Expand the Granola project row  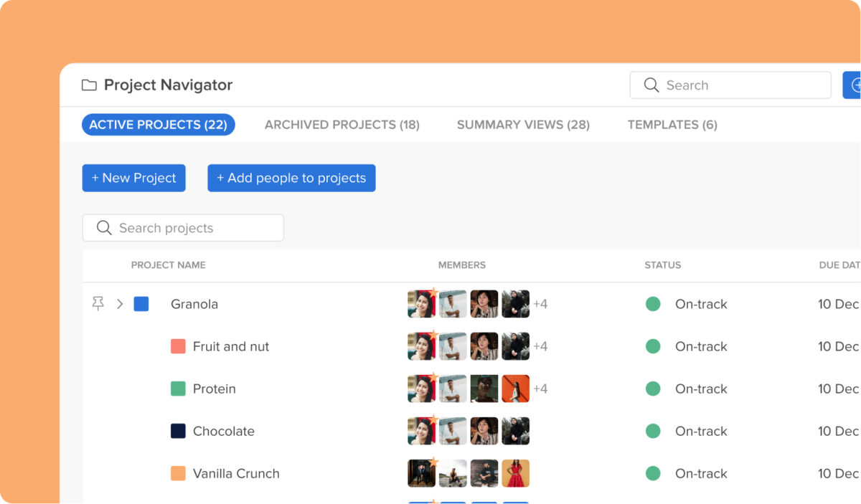[120, 304]
